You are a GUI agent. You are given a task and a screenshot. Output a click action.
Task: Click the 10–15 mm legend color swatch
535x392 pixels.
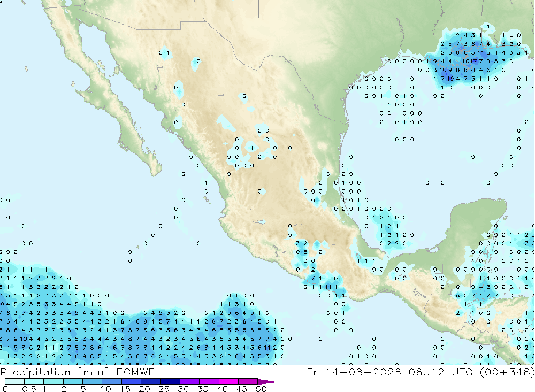pos(112,381)
